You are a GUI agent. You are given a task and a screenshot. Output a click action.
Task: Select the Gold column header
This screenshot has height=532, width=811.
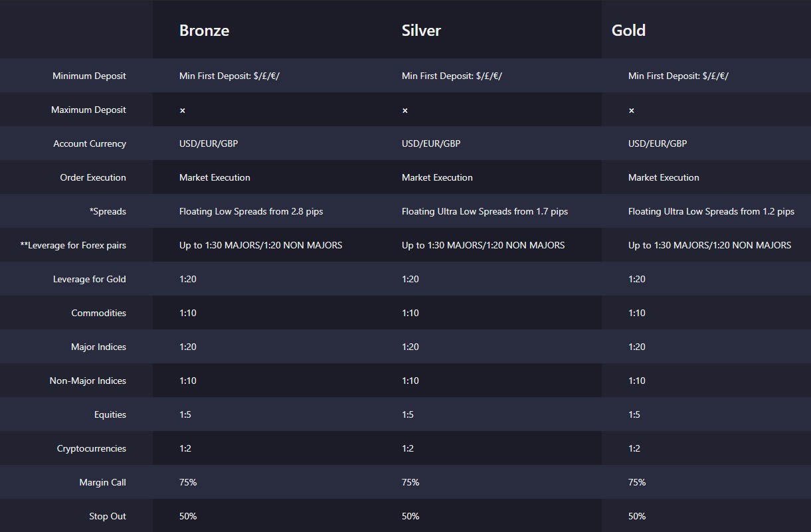pos(628,31)
